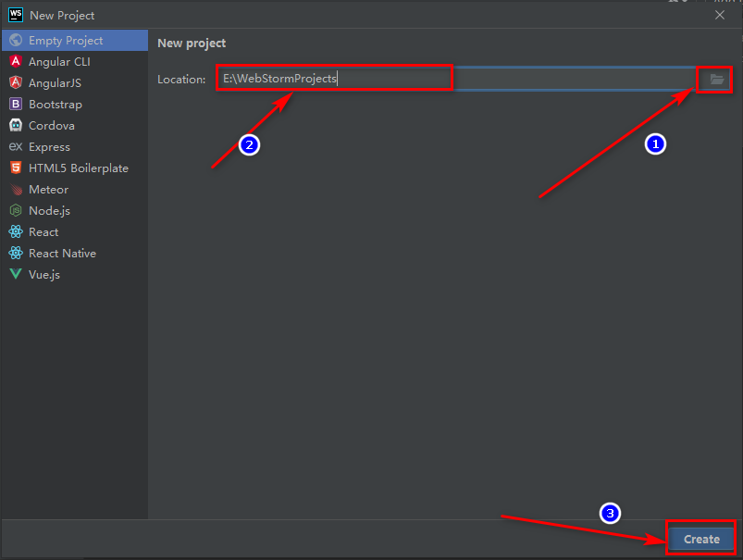Select the React project type

(x=75, y=232)
